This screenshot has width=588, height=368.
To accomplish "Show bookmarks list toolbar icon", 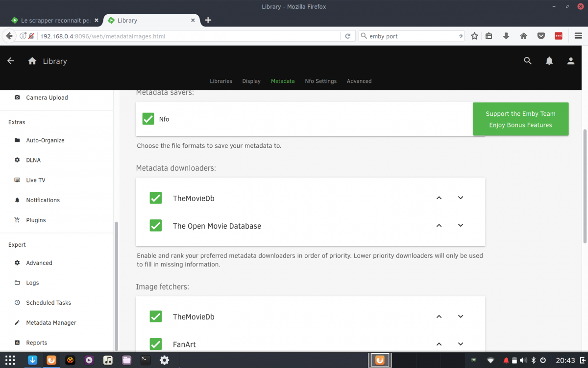I will tap(489, 36).
